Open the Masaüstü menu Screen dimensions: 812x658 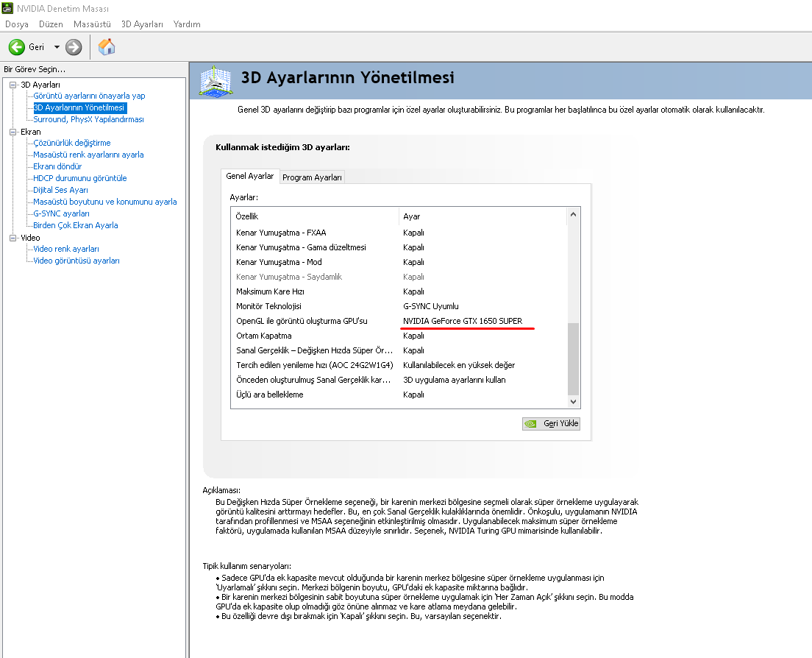92,24
